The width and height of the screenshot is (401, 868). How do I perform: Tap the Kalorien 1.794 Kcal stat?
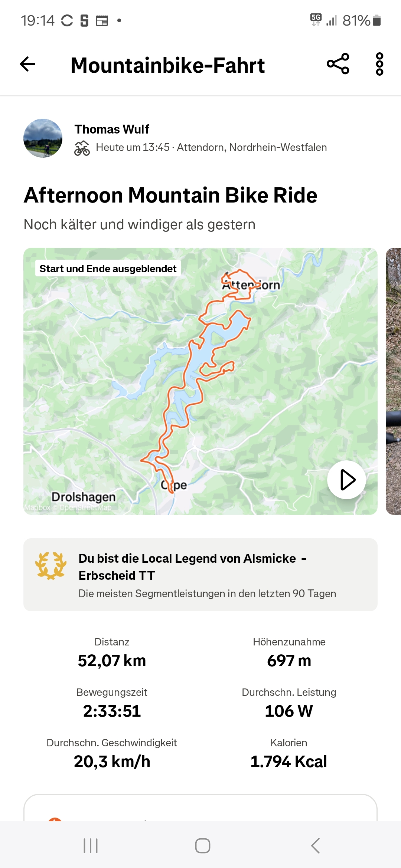tap(289, 754)
